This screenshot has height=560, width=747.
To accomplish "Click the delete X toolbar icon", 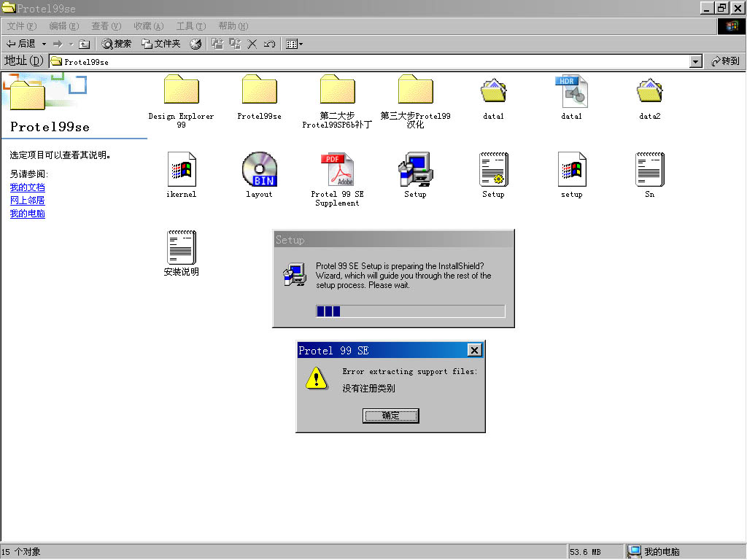I will click(x=252, y=44).
